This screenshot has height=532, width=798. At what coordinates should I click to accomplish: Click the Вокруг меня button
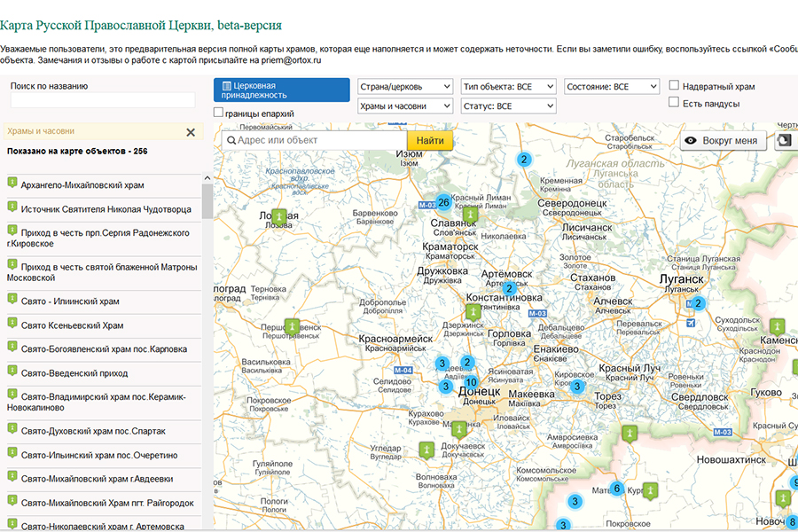coord(723,141)
